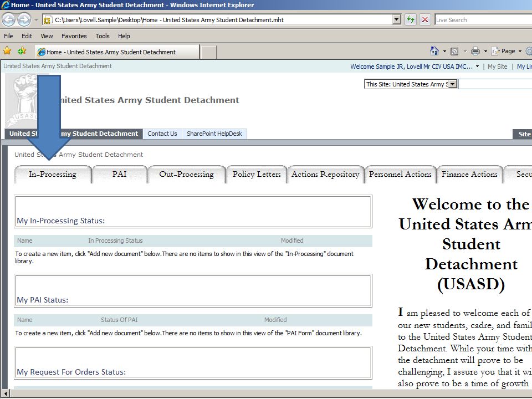Viewport: 532px width, 399px height.
Task: Open the File menu
Action: pyautogui.click(x=8, y=36)
